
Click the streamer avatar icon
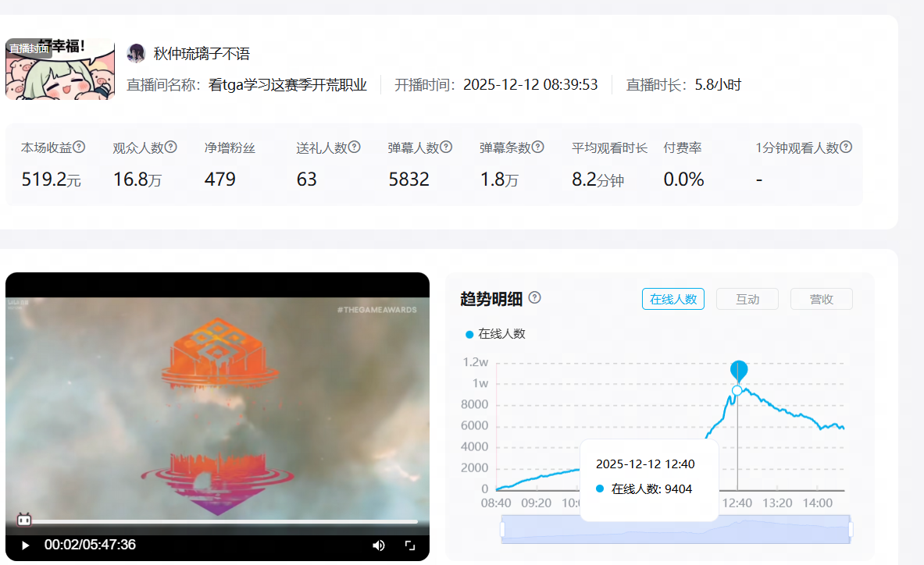click(x=136, y=53)
